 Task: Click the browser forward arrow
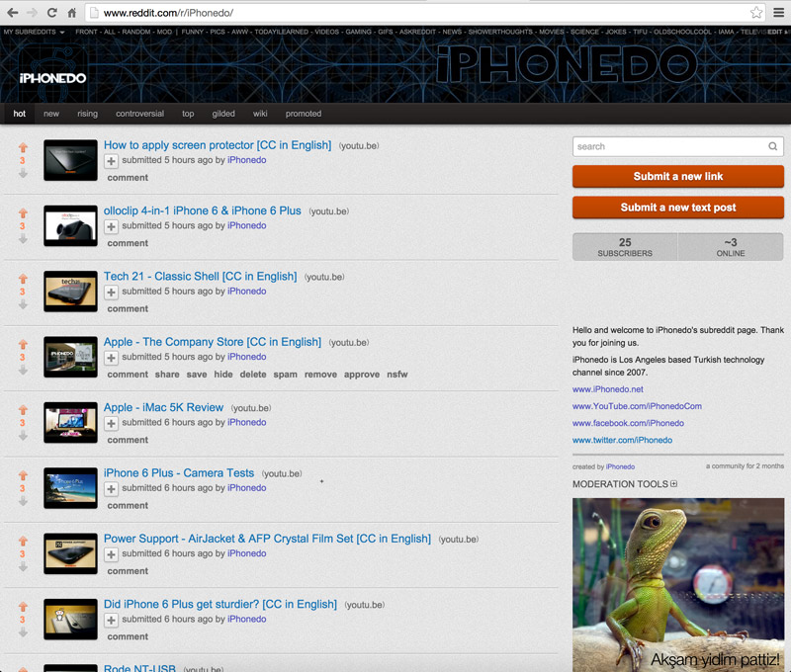coord(32,13)
